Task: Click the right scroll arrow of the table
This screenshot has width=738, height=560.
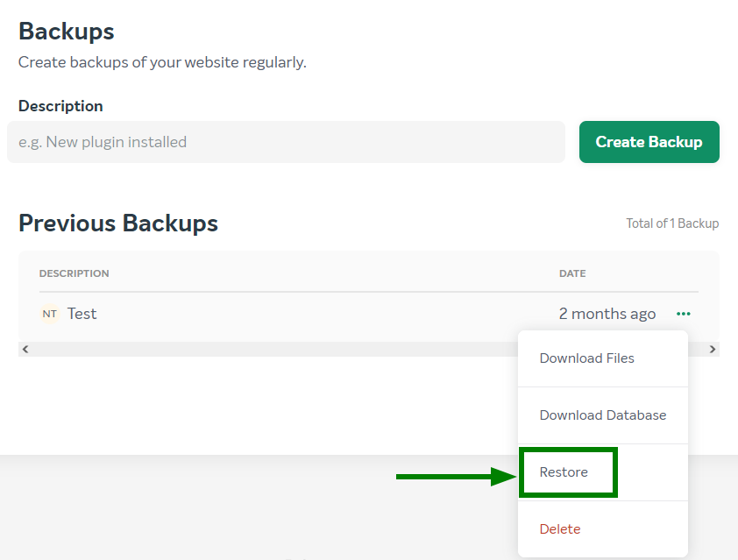Action: pos(712,349)
